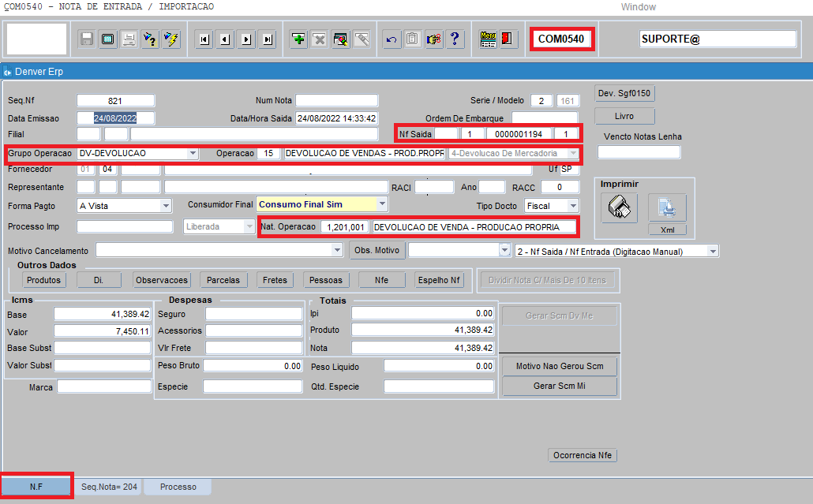Screen dimensions: 813x504
Task: Open Observacoes
Action: pyautogui.click(x=162, y=280)
